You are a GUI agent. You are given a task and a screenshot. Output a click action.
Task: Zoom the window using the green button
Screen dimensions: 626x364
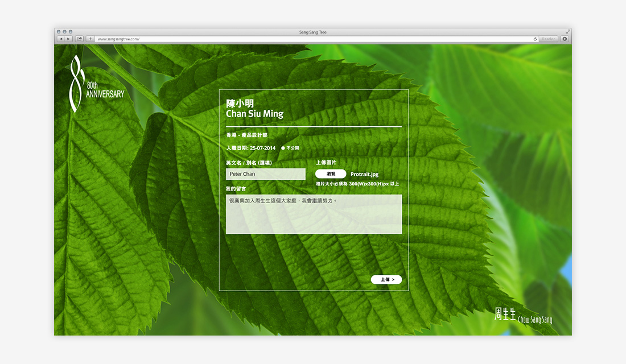(x=70, y=32)
